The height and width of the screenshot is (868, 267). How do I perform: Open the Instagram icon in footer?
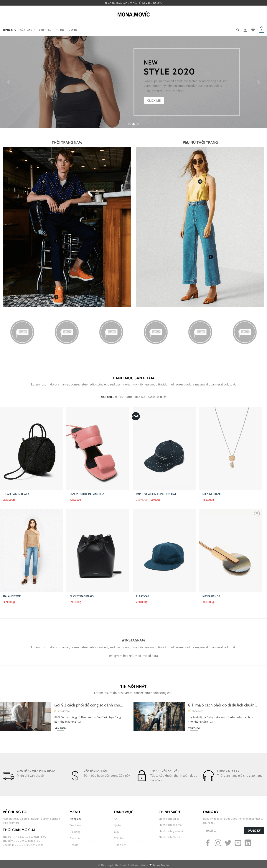click(x=218, y=843)
